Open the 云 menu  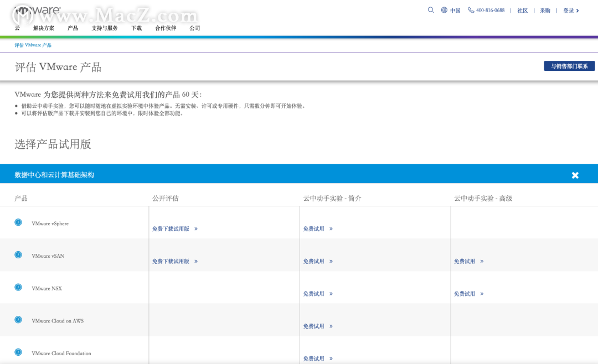pyautogui.click(x=17, y=28)
